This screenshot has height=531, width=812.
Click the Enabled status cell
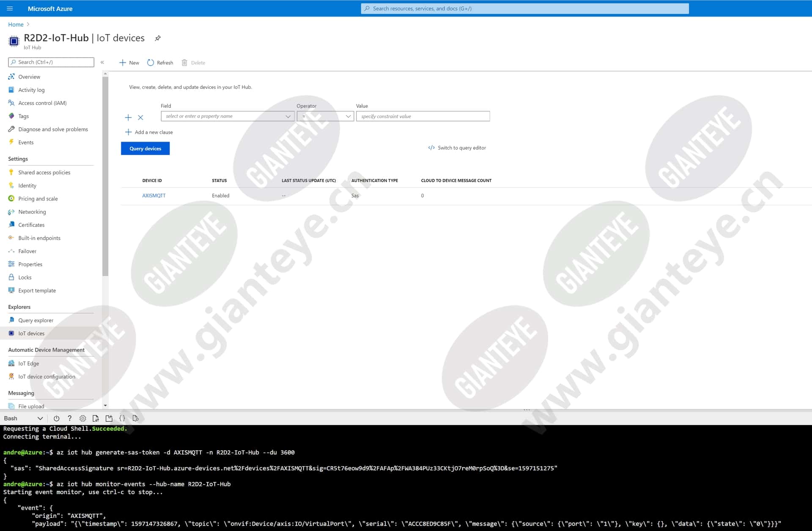coord(220,195)
